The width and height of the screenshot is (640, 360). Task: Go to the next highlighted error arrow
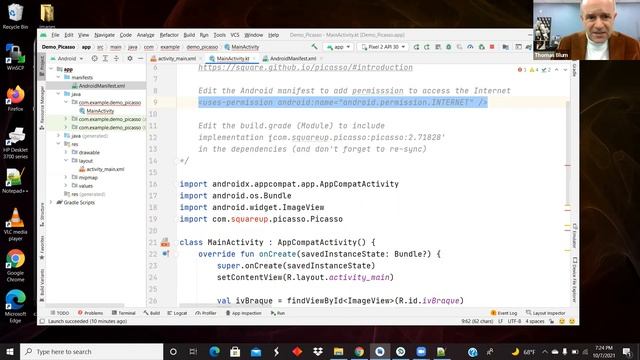(565, 70)
